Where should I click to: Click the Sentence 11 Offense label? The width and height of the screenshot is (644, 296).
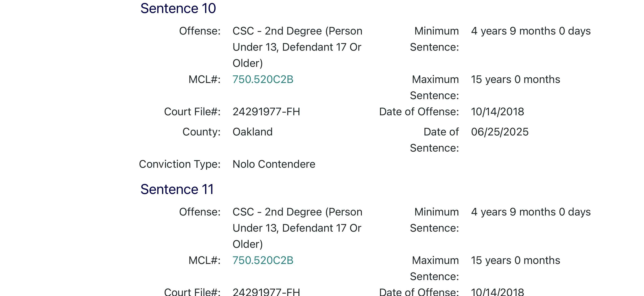point(200,212)
